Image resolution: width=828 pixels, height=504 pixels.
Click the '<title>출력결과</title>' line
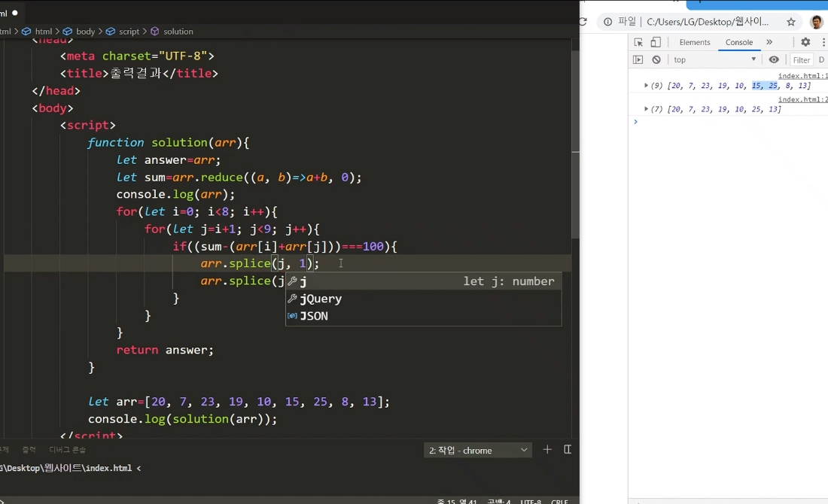[x=139, y=74]
